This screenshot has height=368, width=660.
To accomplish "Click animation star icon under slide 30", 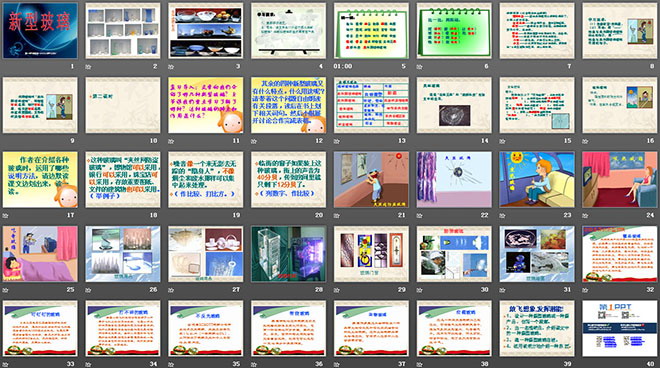I will click(x=420, y=290).
